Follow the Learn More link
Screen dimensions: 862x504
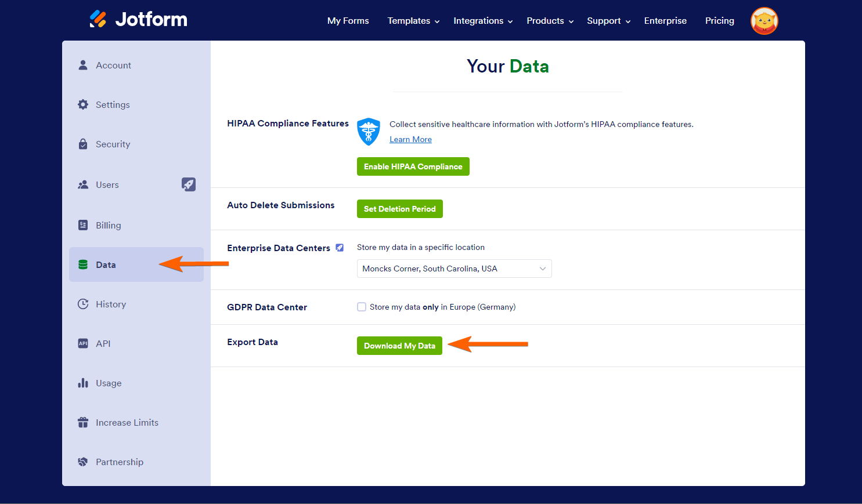click(x=410, y=139)
